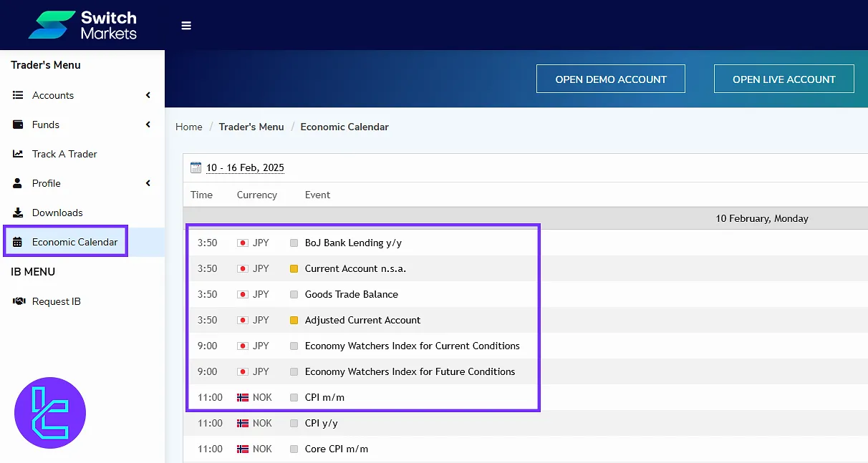Click grey impact marker for CPI y/y
The width and height of the screenshot is (868, 463).
(x=294, y=423)
